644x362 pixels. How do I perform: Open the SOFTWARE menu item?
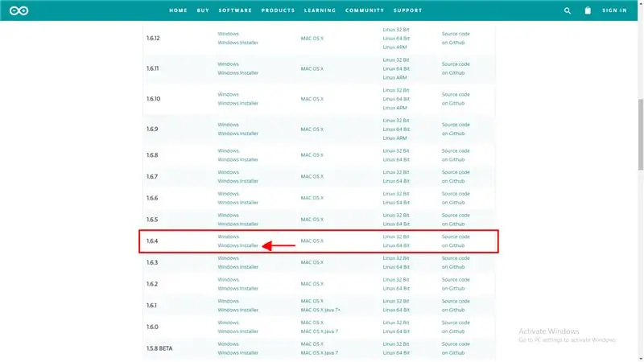coord(235,10)
